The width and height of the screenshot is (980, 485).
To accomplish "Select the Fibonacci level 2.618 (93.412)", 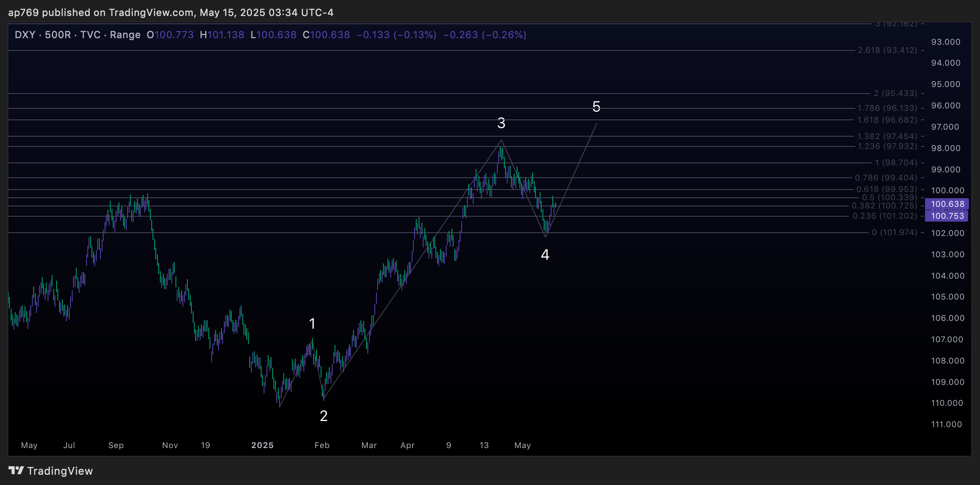I will click(x=887, y=50).
